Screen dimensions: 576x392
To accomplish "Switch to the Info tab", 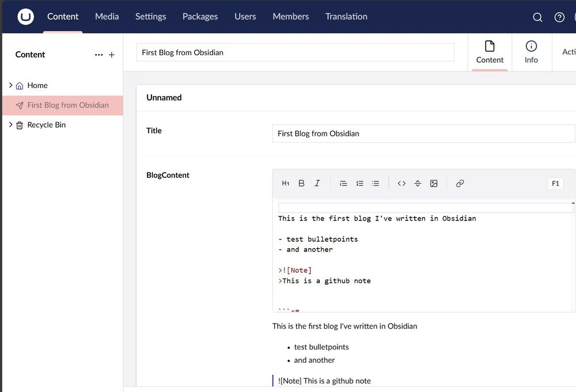I will pos(531,52).
